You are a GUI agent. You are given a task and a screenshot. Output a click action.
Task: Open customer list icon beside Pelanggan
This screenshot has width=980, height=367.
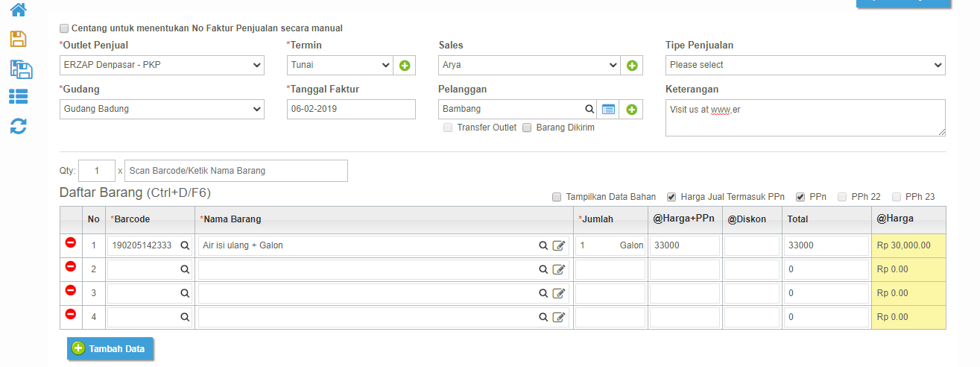(609, 110)
